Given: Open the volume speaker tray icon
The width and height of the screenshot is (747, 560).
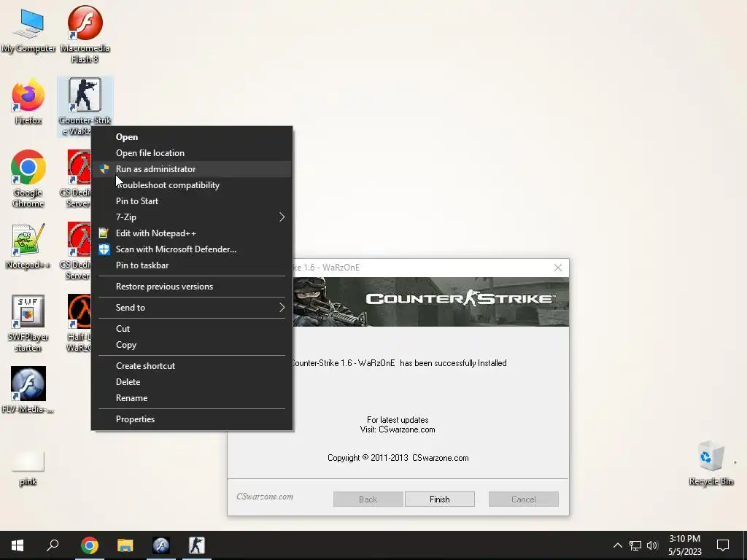Looking at the screenshot, I should pyautogui.click(x=652, y=545).
